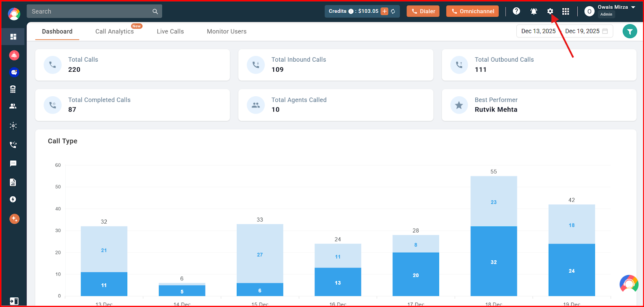This screenshot has height=307, width=644.
Task: Add credits with the plus icon
Action: pyautogui.click(x=384, y=11)
